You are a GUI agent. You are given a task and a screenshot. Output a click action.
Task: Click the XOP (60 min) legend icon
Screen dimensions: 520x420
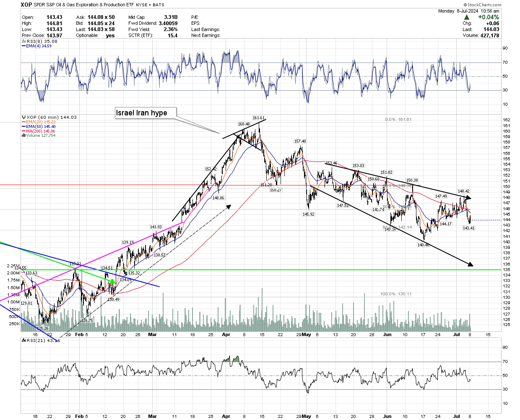(23, 117)
